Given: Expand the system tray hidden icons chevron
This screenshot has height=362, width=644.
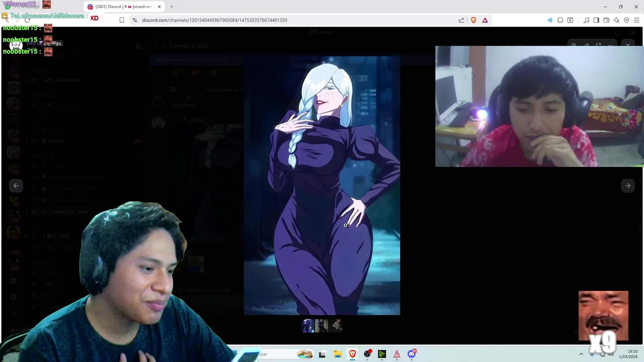Looking at the screenshot, I should 581,354.
